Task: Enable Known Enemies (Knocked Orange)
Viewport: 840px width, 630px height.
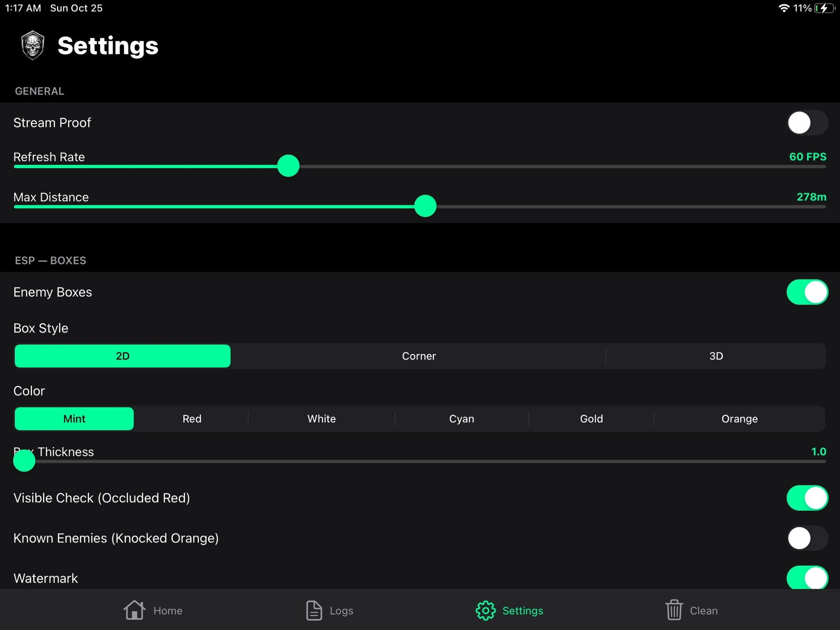Action: pos(807,538)
